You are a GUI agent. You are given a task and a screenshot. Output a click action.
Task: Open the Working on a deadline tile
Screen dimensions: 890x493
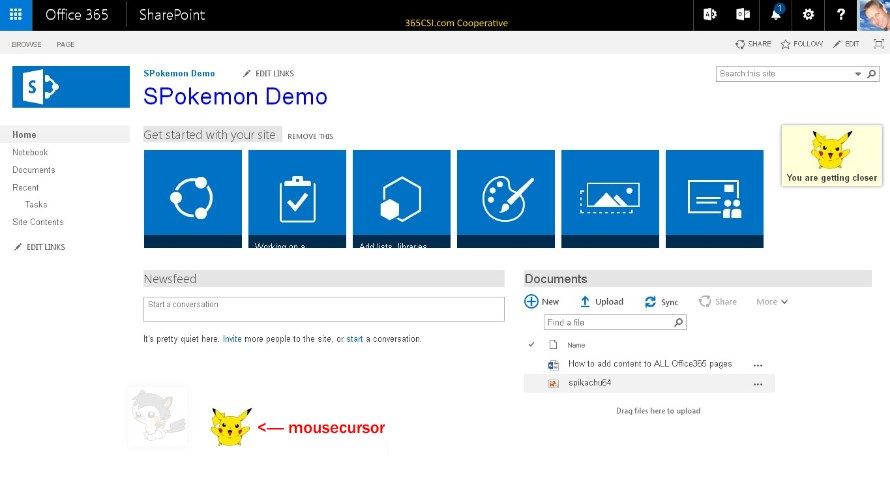coord(297,199)
